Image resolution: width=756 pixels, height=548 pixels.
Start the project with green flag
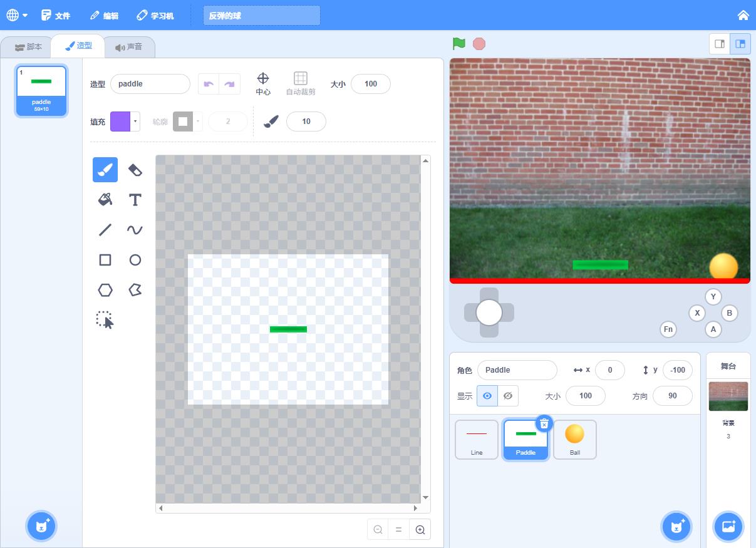coord(459,44)
